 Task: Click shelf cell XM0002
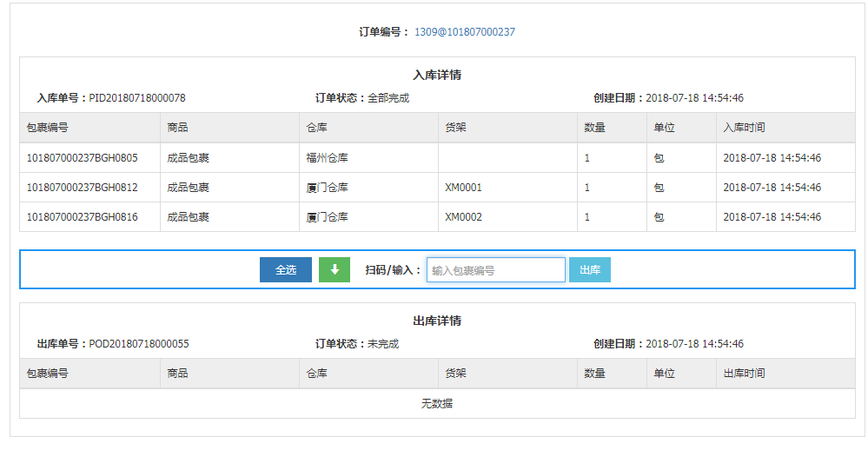point(463,217)
